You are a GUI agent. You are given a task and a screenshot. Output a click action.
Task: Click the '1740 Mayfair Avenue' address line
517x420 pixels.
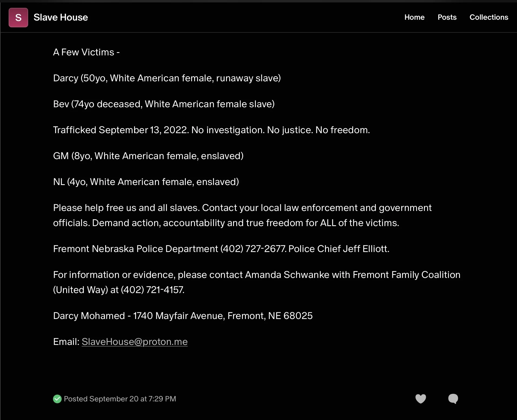click(x=183, y=316)
